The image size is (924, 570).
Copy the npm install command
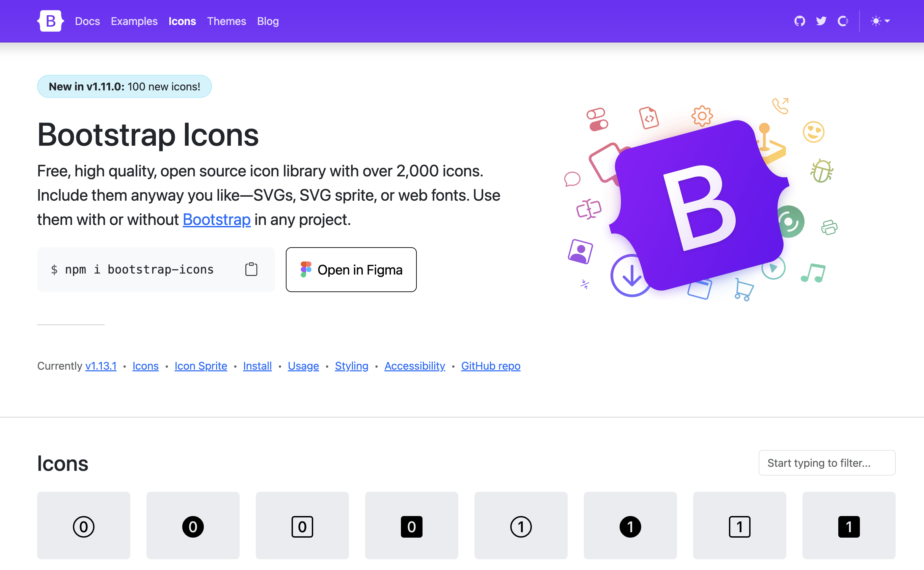point(251,269)
